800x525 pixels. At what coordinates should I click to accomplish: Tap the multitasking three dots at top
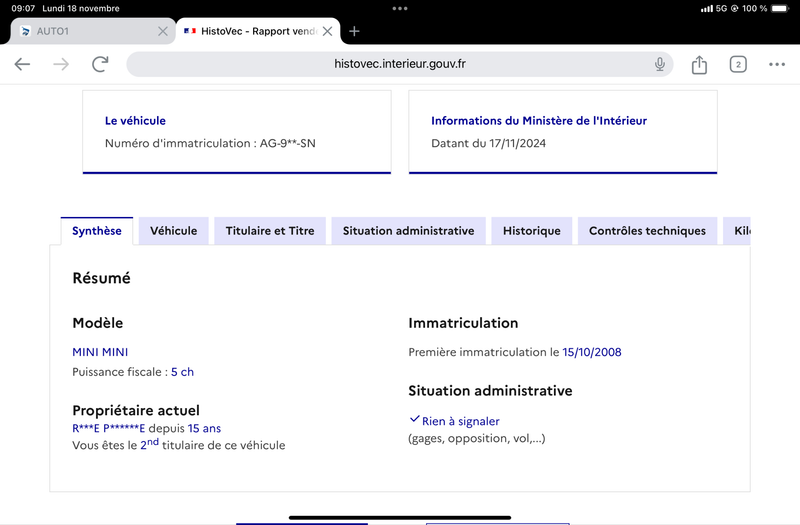point(399,9)
